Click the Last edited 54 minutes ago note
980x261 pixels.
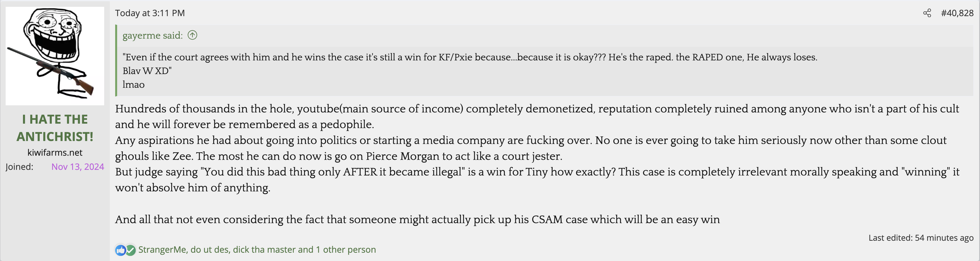[x=921, y=238]
